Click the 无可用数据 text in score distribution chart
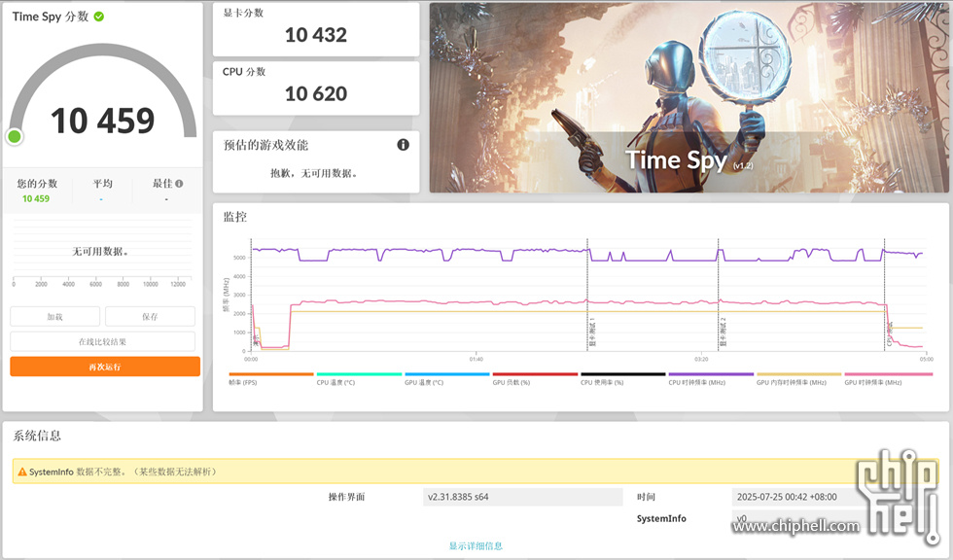 (100, 251)
